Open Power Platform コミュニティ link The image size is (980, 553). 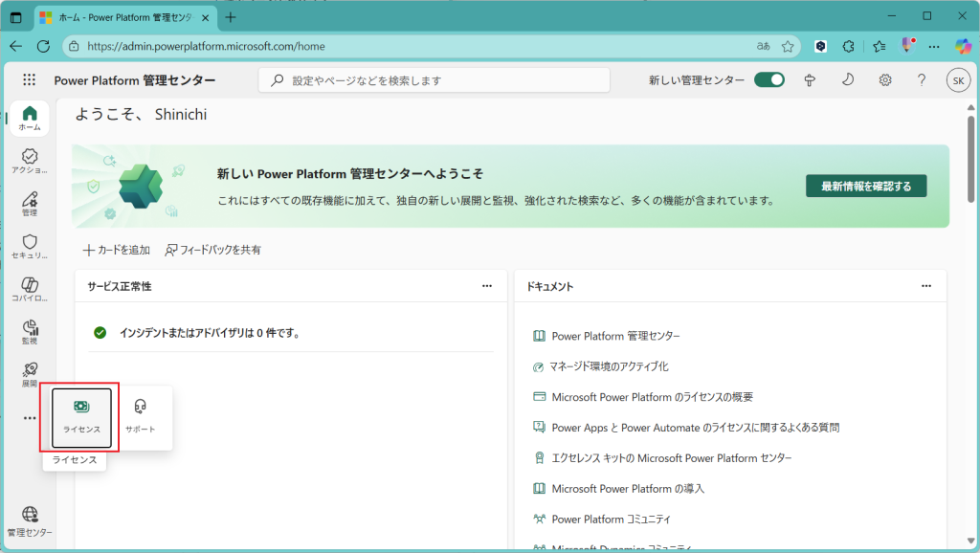click(x=611, y=520)
